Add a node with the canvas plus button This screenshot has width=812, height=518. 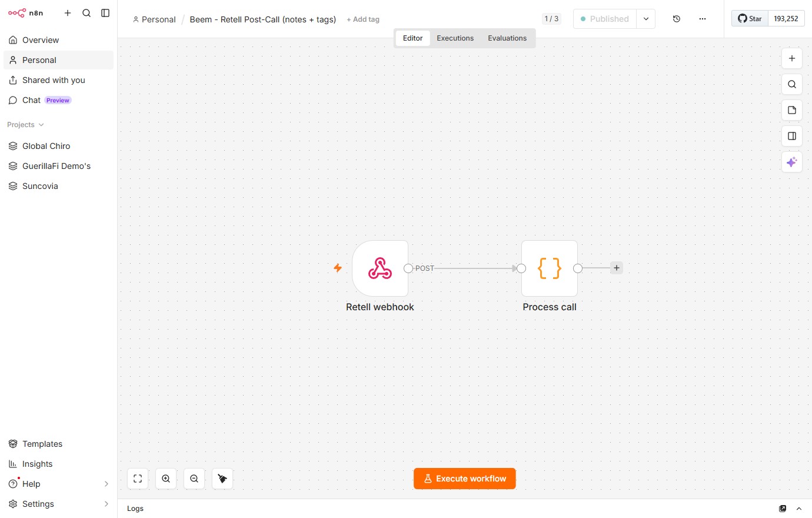coord(792,58)
